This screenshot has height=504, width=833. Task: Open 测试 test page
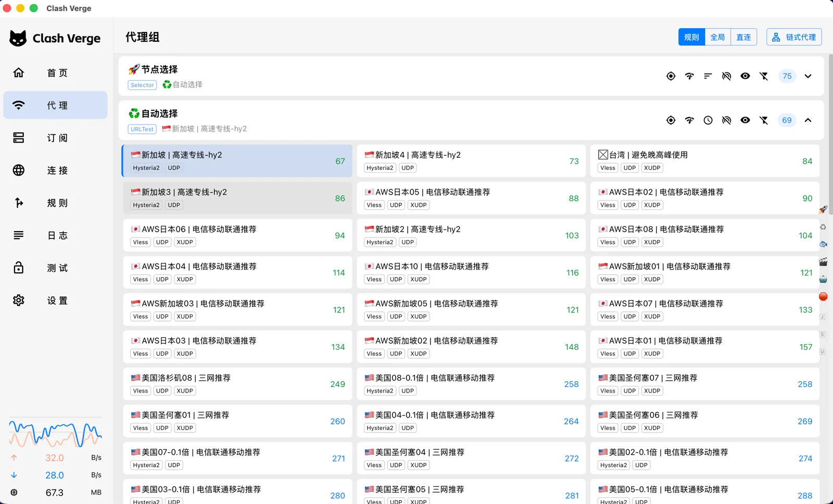(x=55, y=268)
